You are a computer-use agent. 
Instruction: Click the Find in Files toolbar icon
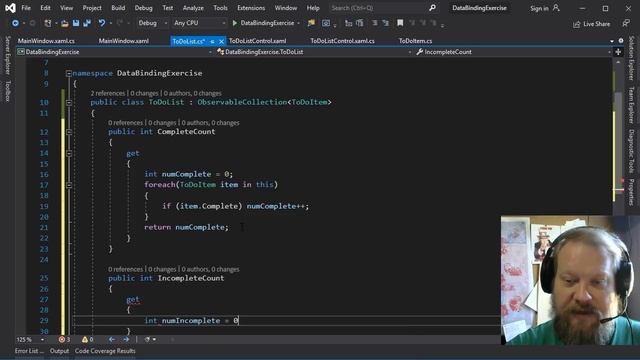click(x=311, y=23)
